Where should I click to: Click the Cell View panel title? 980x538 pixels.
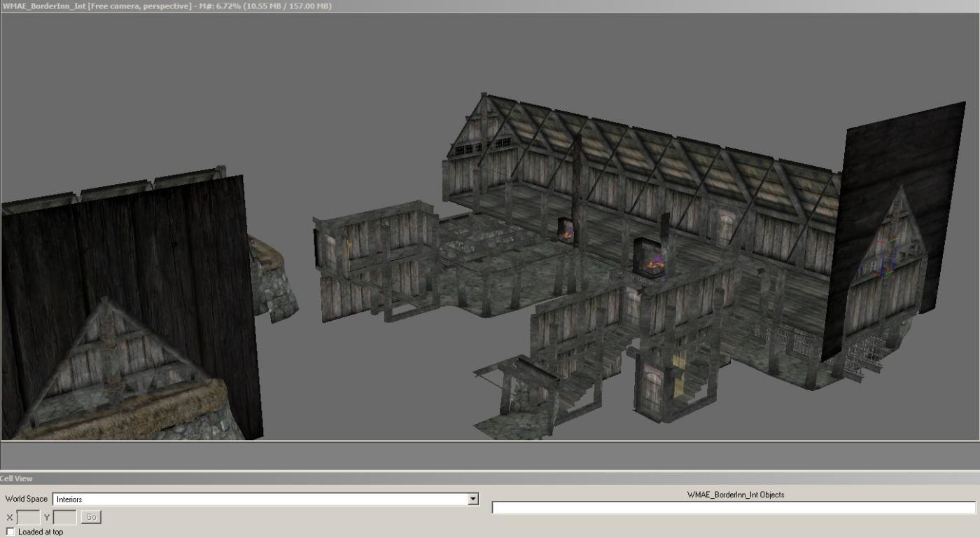pyautogui.click(x=16, y=478)
